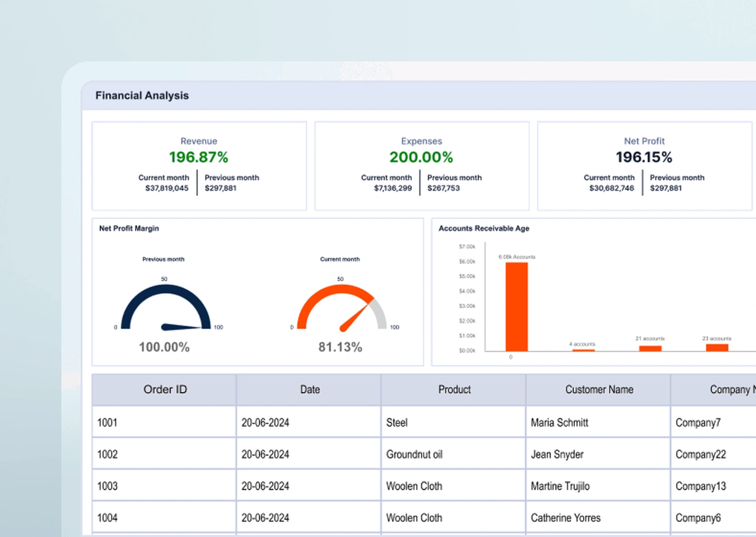756x537 pixels.
Task: Click the tallest orange bar in chart
Action: [516, 307]
